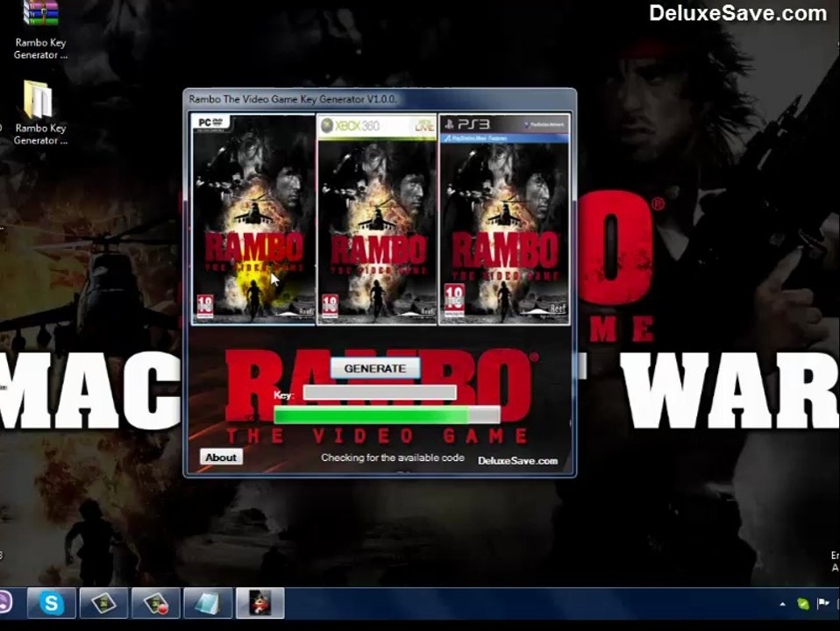Select the PS3 Rambo cover
This screenshot has width=840, height=631.
click(505, 218)
